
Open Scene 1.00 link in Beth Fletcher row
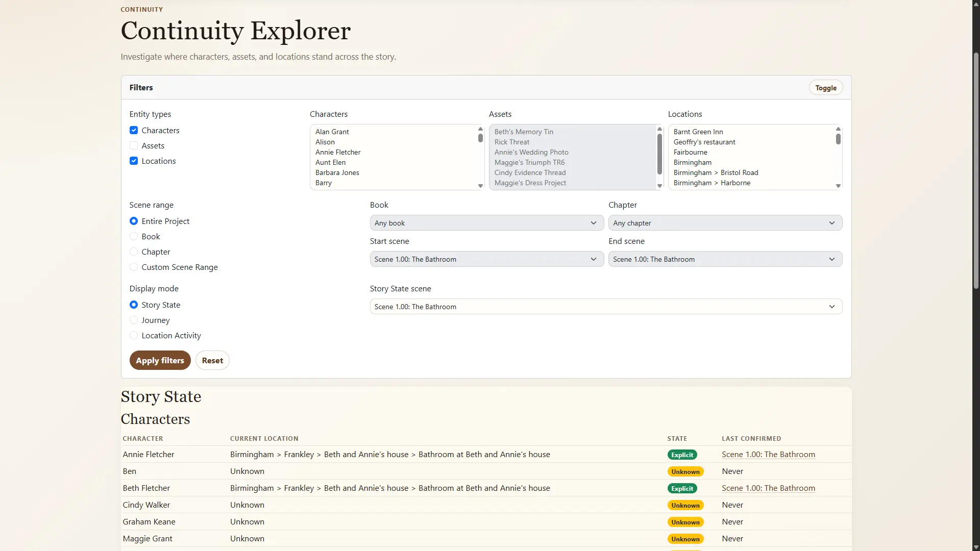[768, 488]
